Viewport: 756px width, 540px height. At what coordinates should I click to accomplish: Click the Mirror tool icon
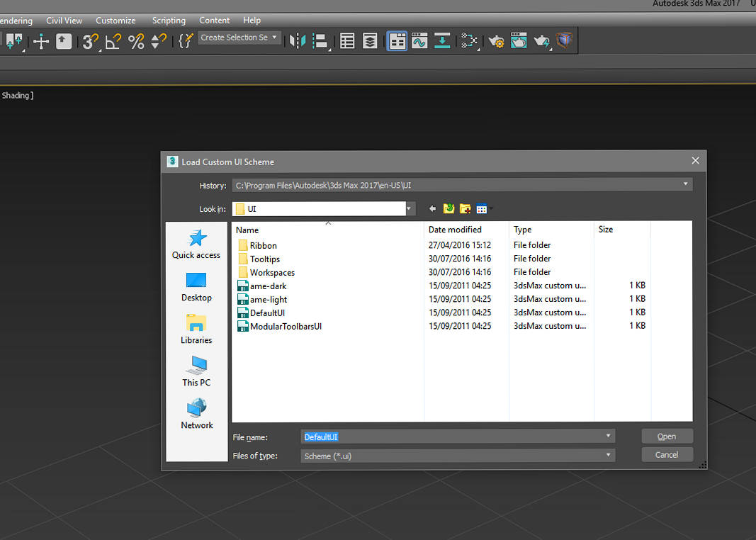click(x=298, y=41)
